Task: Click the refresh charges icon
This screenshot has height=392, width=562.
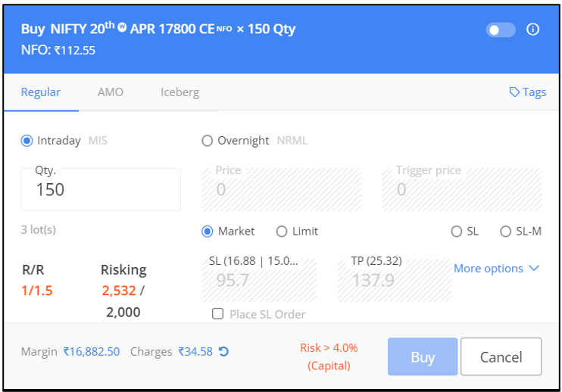Action: point(223,351)
